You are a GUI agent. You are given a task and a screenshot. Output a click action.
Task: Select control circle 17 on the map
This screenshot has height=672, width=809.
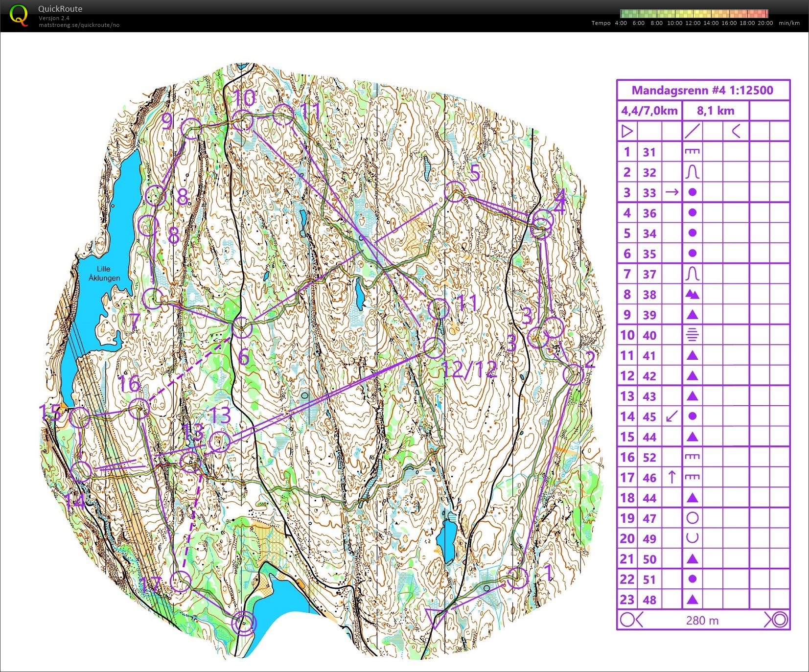[x=180, y=581]
